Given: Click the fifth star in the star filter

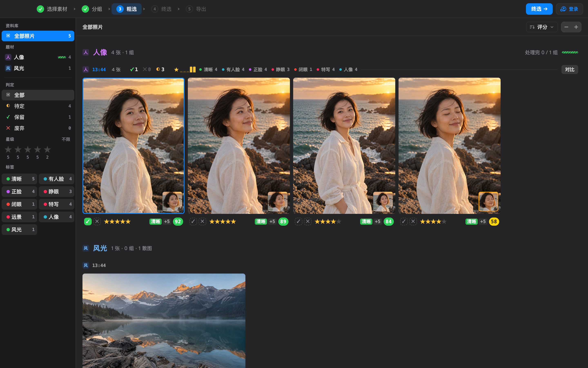Looking at the screenshot, I should click(47, 149).
